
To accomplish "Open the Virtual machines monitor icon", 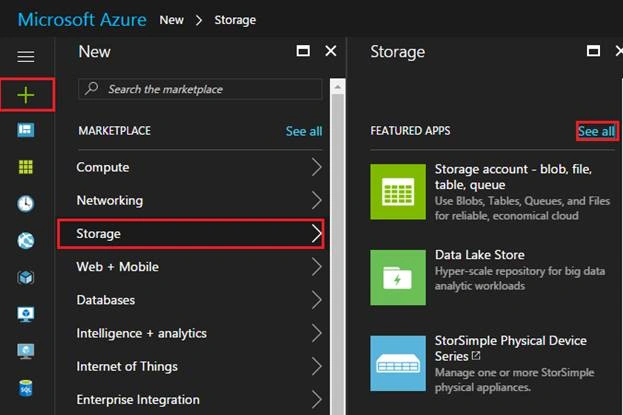I will tap(26, 351).
